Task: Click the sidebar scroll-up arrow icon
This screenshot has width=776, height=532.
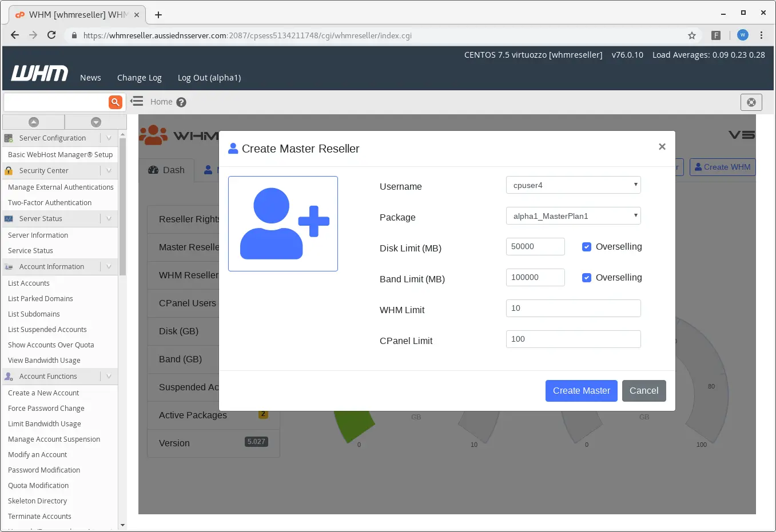Action: (x=34, y=122)
